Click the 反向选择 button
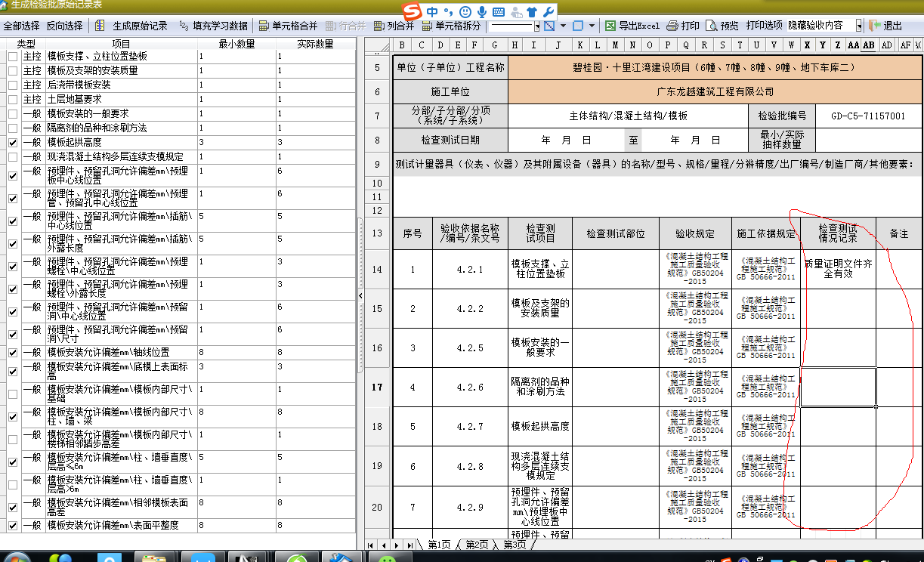 click(65, 26)
